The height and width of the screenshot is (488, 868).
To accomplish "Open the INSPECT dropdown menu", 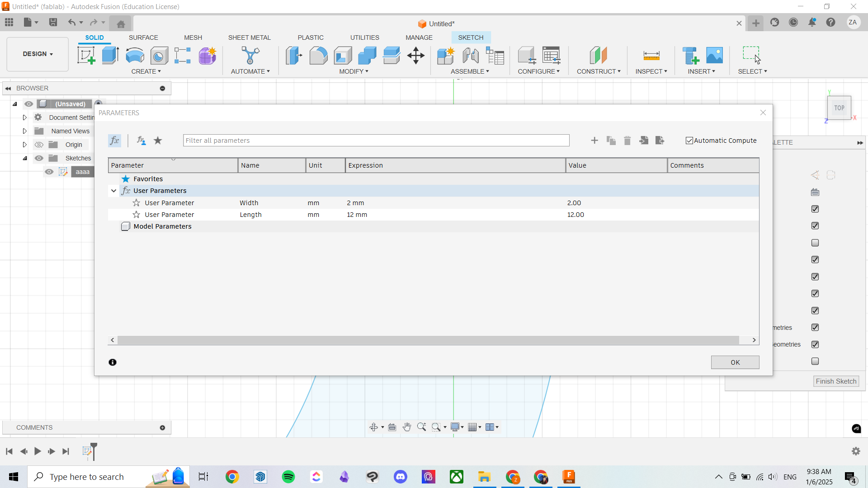I will tap(651, 71).
